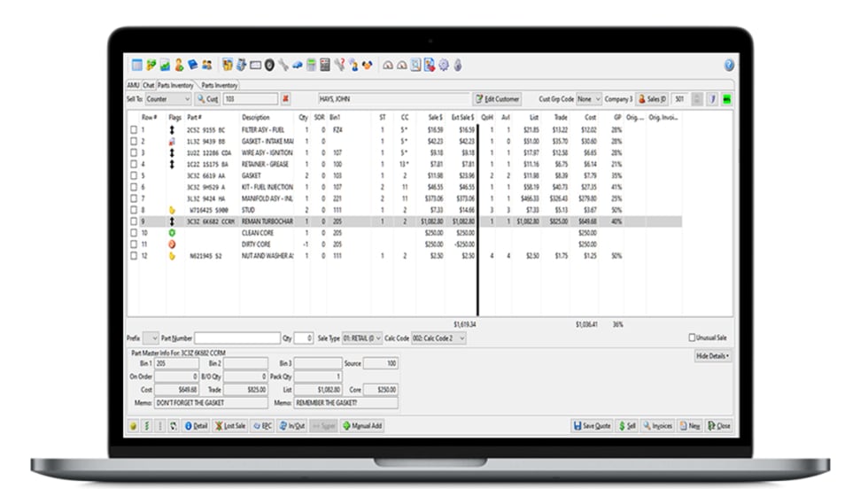Click the Edit Customer button
This screenshot has height=489, width=868.
pyautogui.click(x=497, y=99)
